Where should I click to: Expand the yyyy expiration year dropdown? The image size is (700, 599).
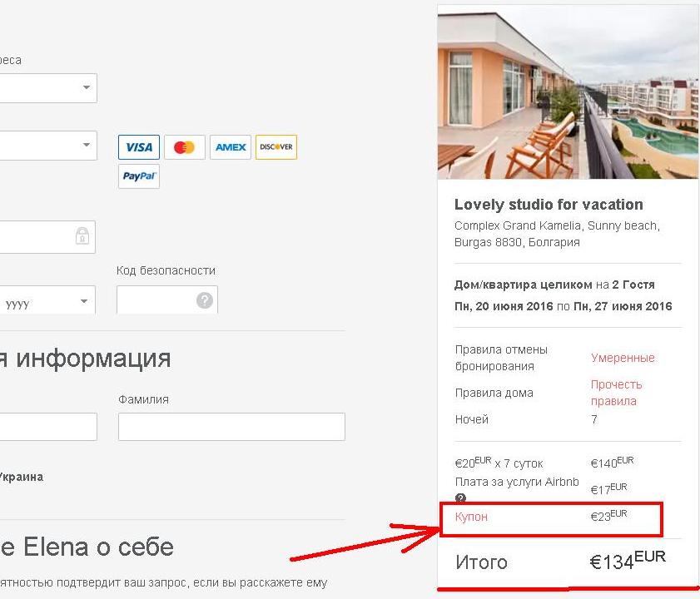[47, 301]
